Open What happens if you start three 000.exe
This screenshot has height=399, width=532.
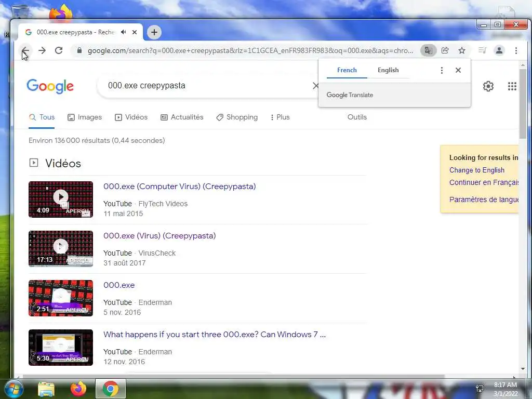click(215, 335)
